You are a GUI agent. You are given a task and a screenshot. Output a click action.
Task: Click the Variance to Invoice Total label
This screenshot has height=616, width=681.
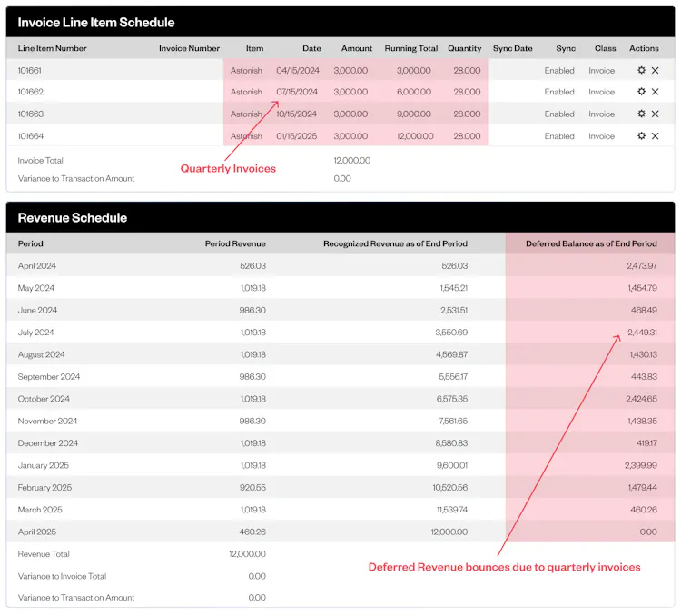coord(62,576)
